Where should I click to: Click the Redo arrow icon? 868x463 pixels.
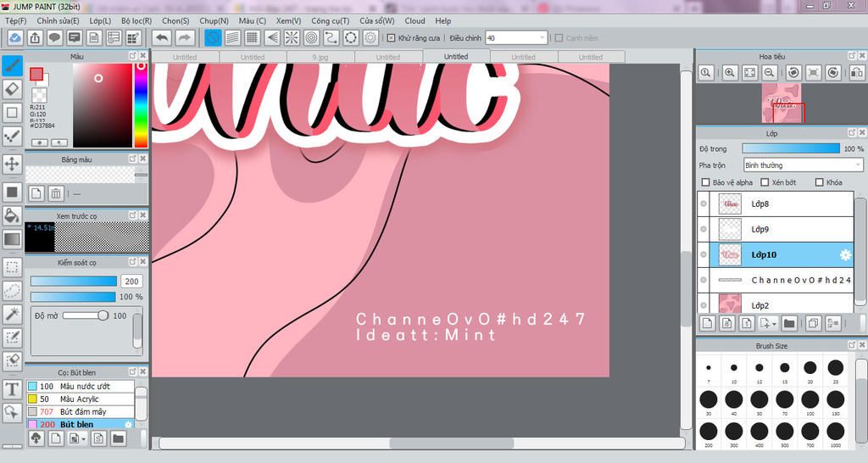click(x=184, y=37)
